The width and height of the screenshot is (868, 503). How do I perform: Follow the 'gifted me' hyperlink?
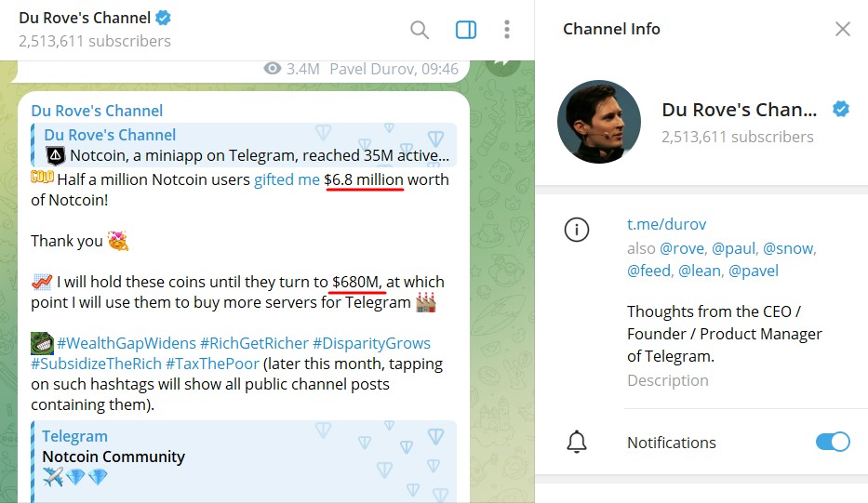pos(287,179)
